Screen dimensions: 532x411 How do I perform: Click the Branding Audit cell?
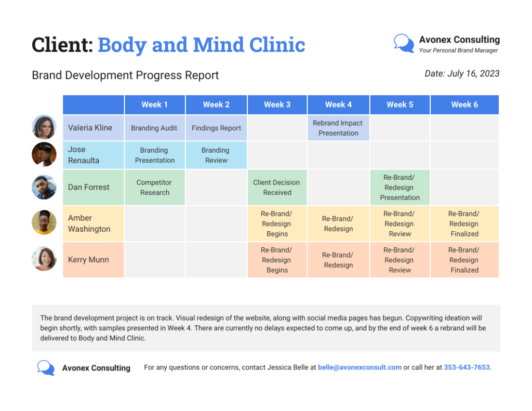click(154, 127)
